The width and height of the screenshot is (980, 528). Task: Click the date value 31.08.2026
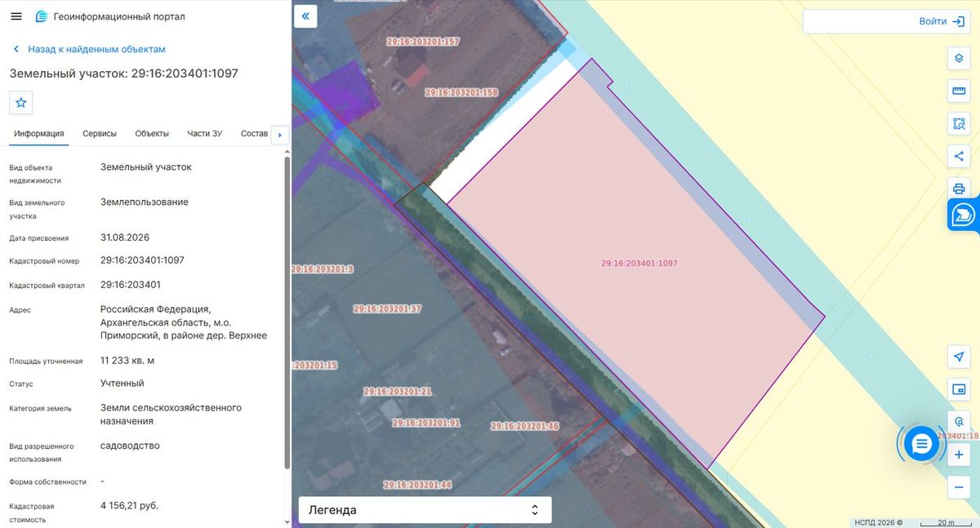coord(125,237)
